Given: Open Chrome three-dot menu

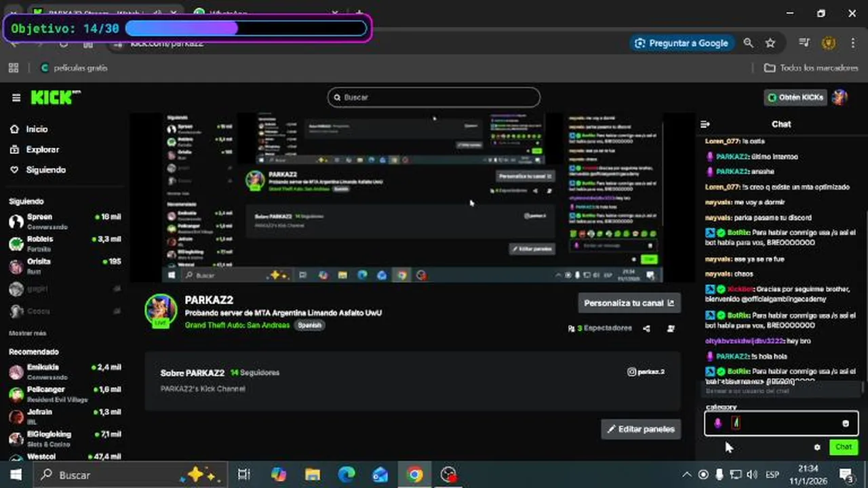Looking at the screenshot, I should point(853,43).
